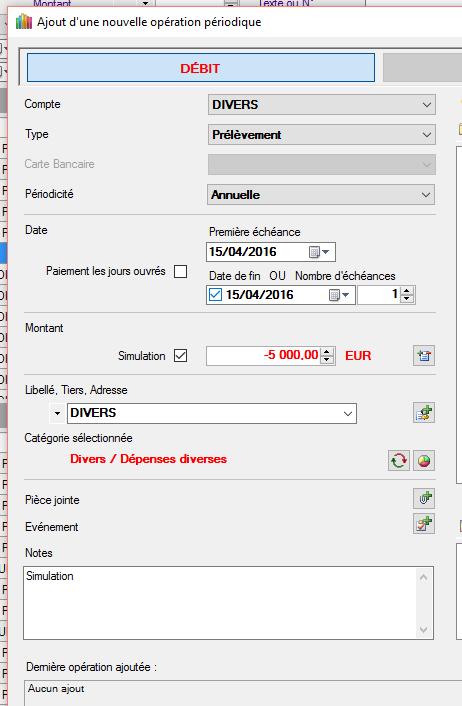Click the green refresh category icon
The image size is (462, 706).
point(399,460)
